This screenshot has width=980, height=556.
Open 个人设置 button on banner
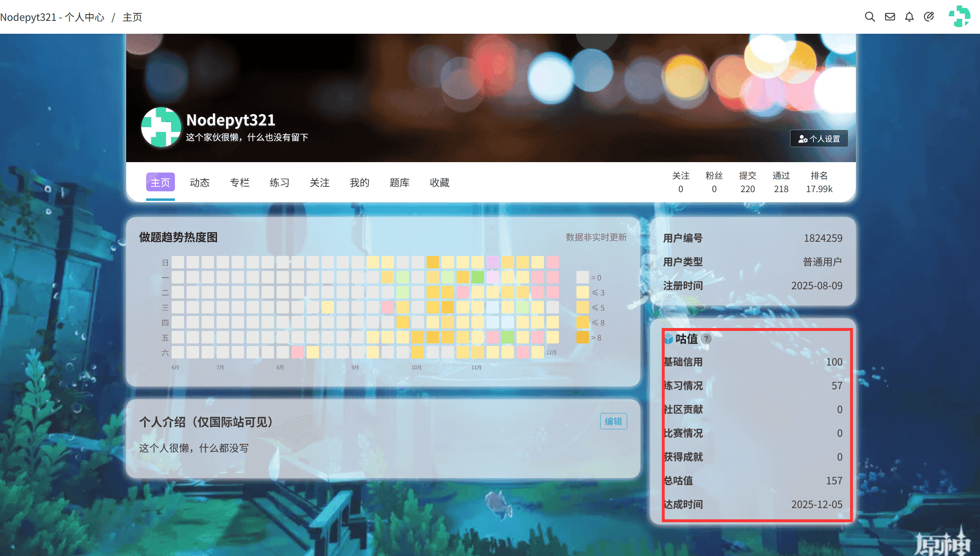coord(819,139)
